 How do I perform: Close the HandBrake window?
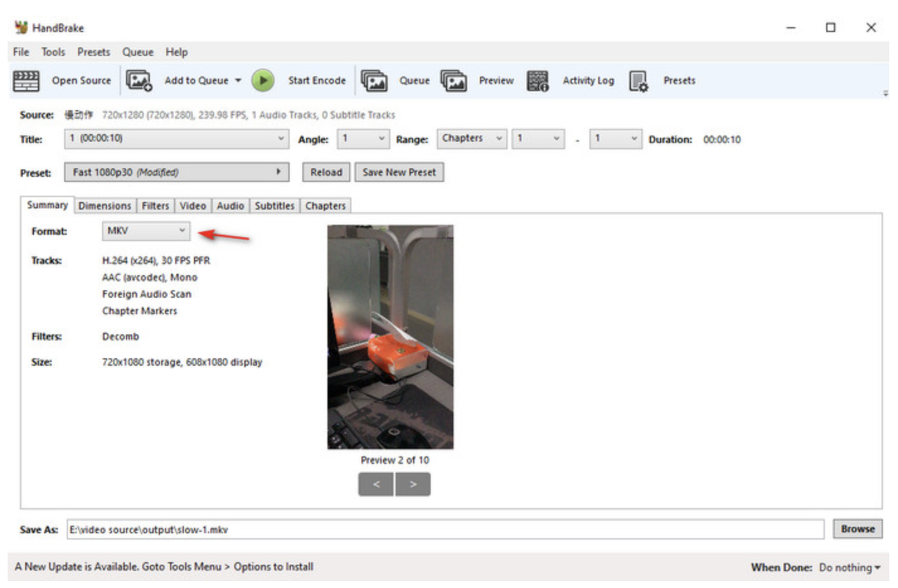pyautogui.click(x=871, y=28)
